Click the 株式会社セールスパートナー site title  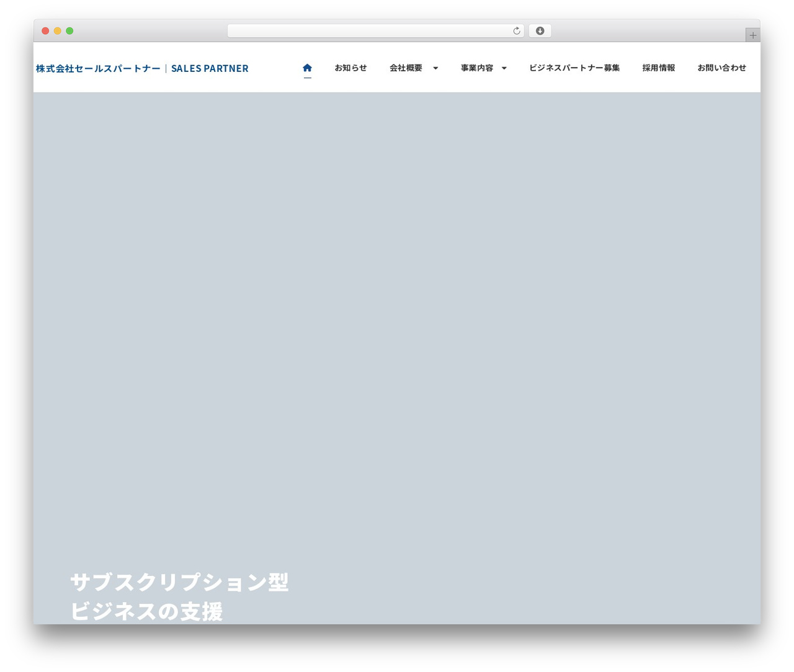click(x=142, y=68)
